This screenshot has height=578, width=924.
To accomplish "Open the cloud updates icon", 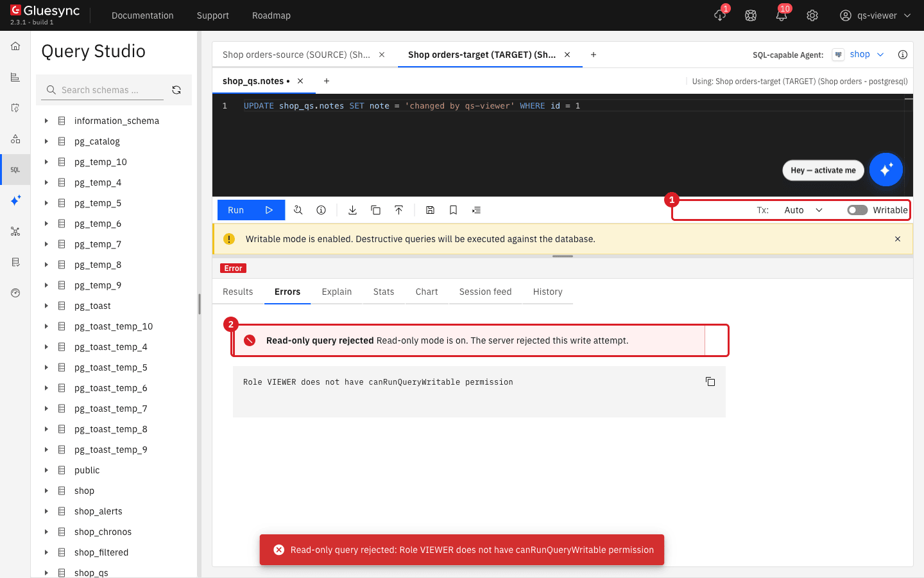I will pyautogui.click(x=720, y=15).
